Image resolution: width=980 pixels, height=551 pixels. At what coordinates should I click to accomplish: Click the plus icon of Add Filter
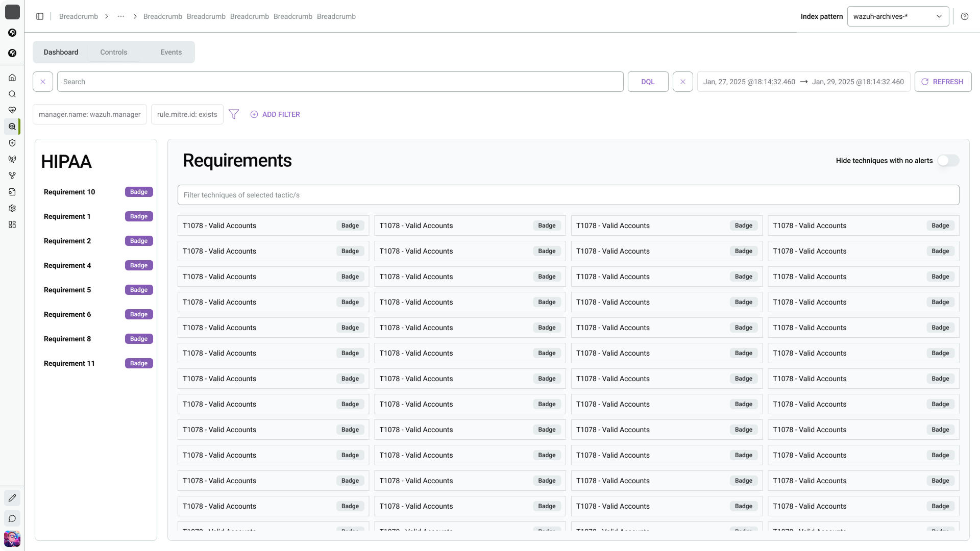point(254,114)
